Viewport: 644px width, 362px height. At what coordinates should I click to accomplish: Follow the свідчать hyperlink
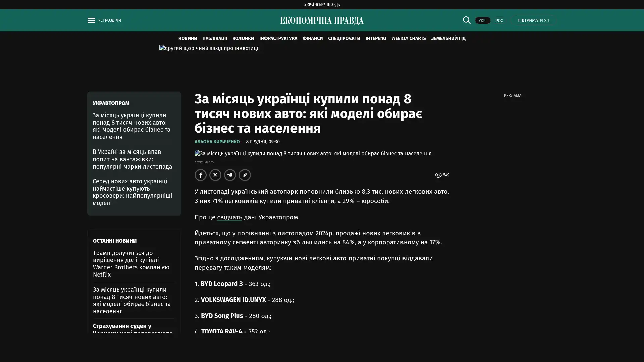pos(229,217)
